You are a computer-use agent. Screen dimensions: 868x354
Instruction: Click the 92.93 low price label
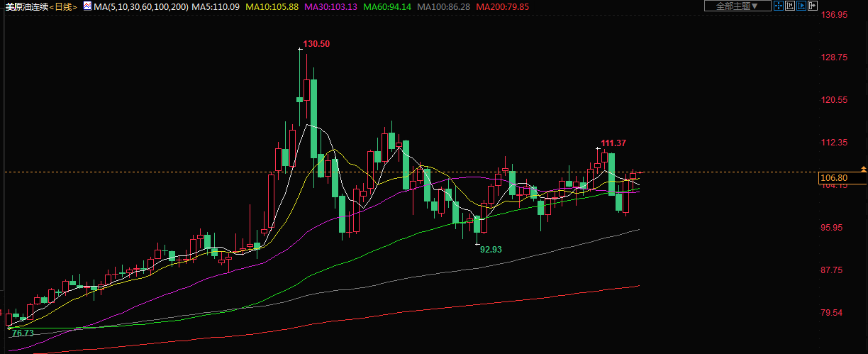[x=491, y=250]
